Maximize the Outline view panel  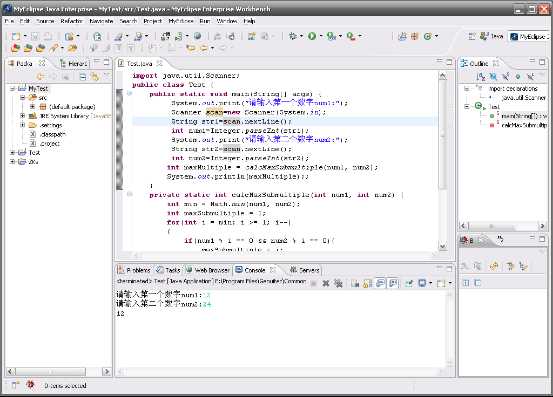point(542,62)
